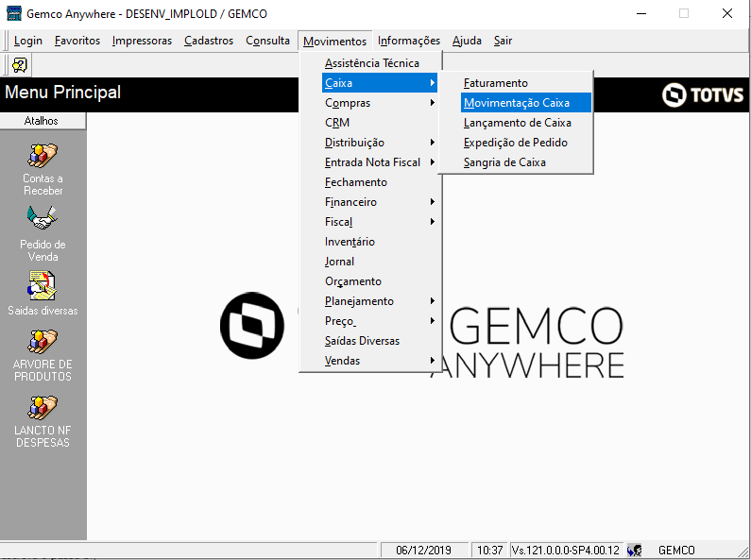
Task: Click the date 06/12/2019 in status bar
Action: click(x=423, y=550)
